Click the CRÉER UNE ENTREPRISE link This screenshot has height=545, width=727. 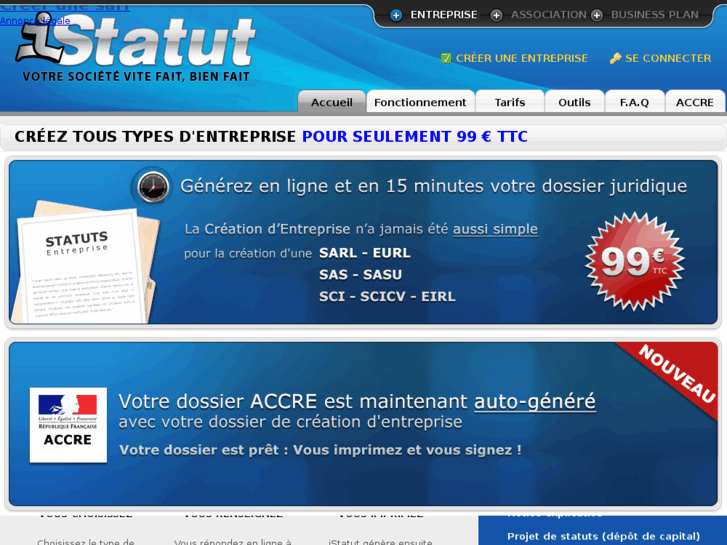(522, 58)
